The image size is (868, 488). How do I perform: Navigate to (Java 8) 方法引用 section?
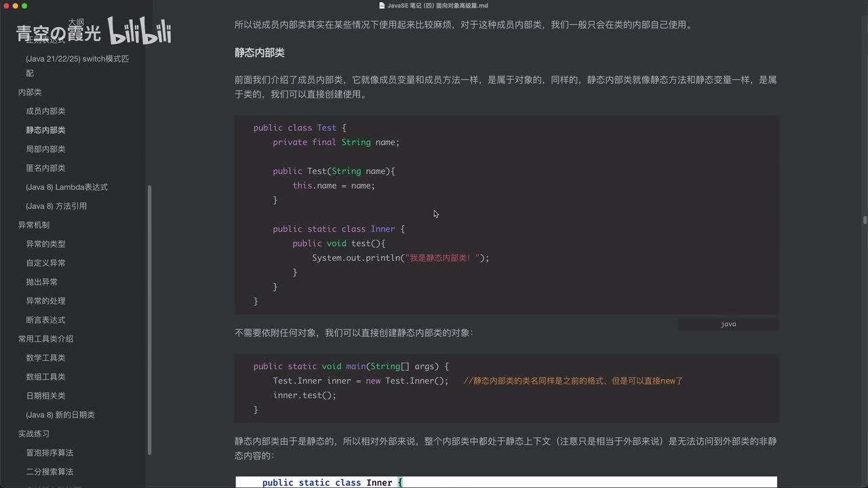pyautogui.click(x=56, y=206)
